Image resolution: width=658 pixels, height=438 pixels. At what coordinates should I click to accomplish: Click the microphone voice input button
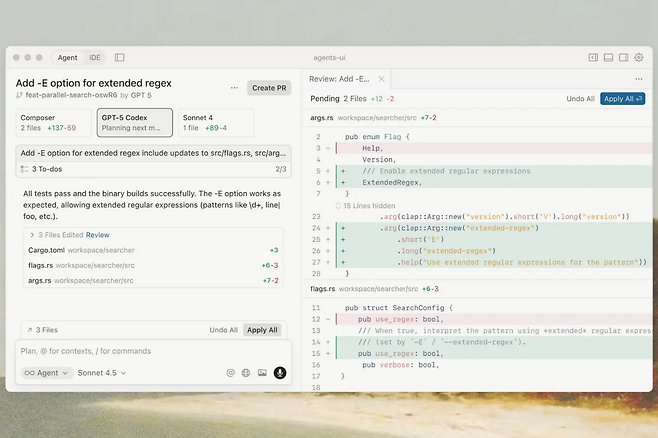tap(279, 373)
